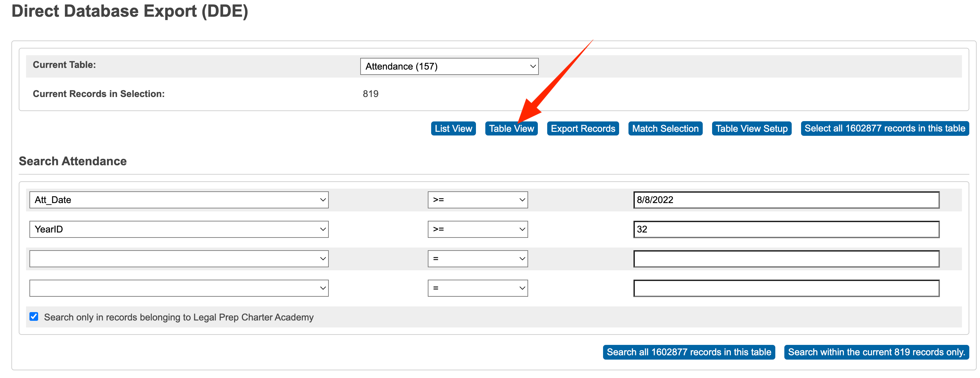Screen dimensions: 980x378
Task: Click the fourth row empty value field
Action: (x=786, y=288)
